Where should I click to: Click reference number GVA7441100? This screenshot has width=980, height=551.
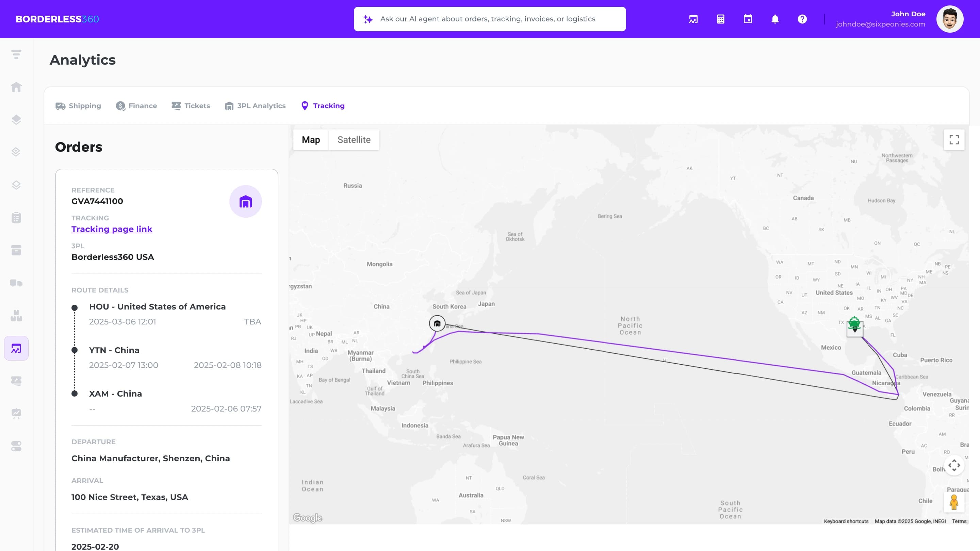[97, 201]
